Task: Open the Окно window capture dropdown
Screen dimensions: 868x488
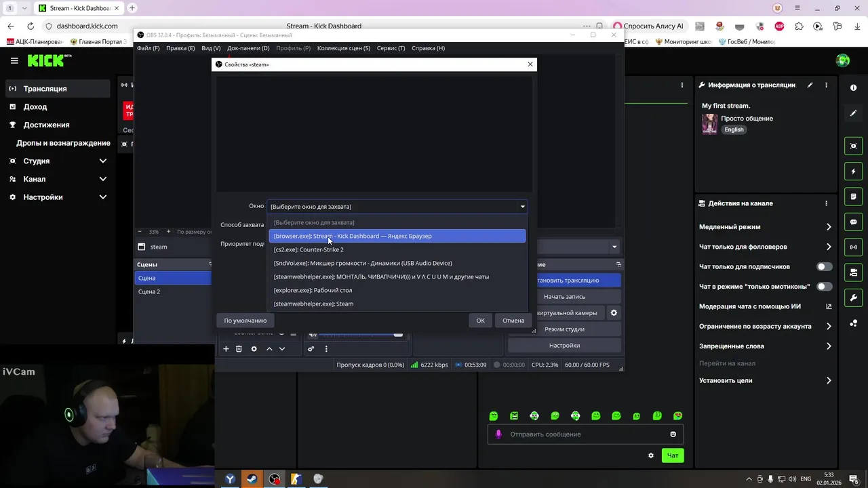Action: pos(397,207)
